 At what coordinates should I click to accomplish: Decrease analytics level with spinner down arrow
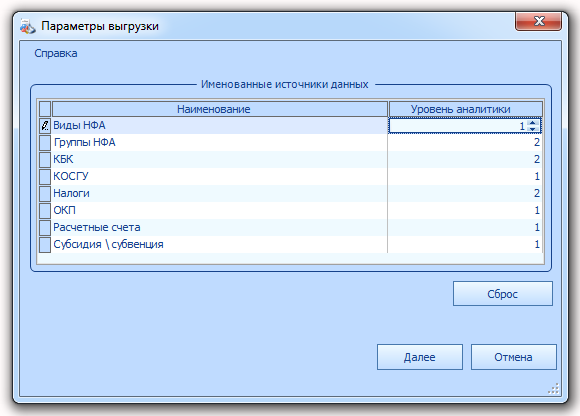tap(533, 129)
